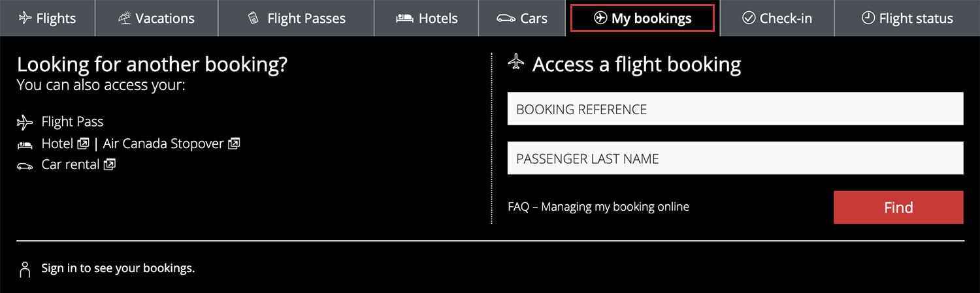The width and height of the screenshot is (980, 293).
Task: View the Flight status tab
Action: click(907, 18)
